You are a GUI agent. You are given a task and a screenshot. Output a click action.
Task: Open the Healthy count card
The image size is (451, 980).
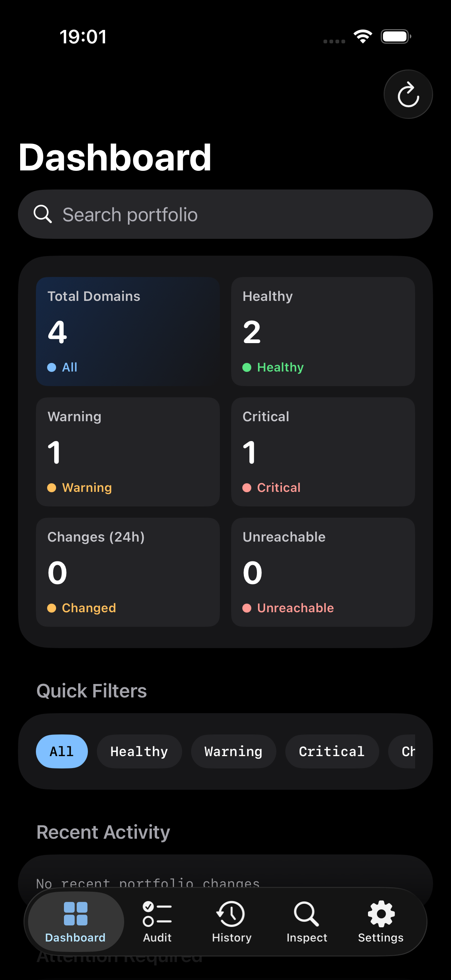[323, 332]
